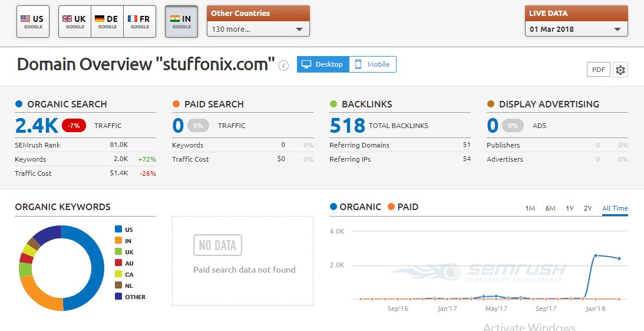Click the Referring Domains count 51

coord(467,145)
